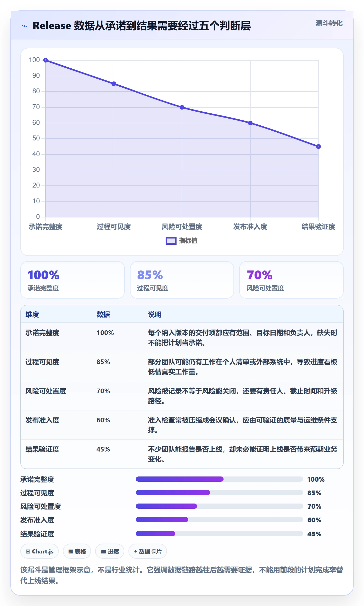
Task: Click the 维度 table column header
Action: point(32,314)
